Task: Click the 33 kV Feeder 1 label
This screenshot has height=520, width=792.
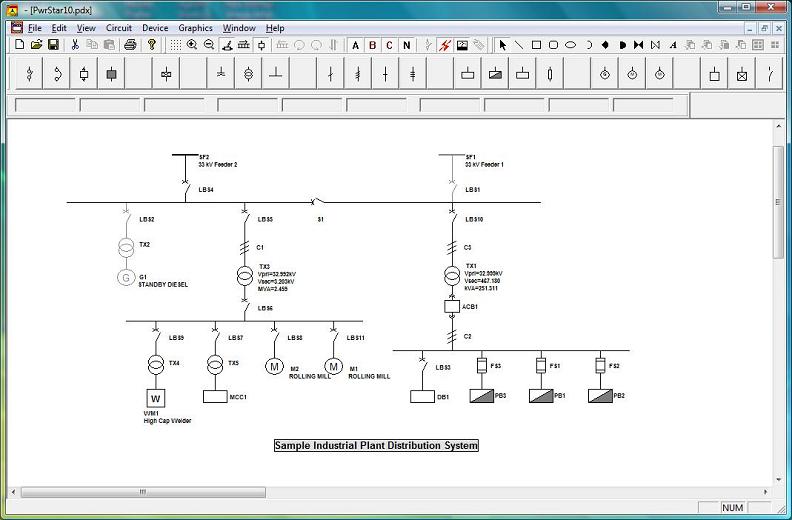Action: click(x=484, y=165)
